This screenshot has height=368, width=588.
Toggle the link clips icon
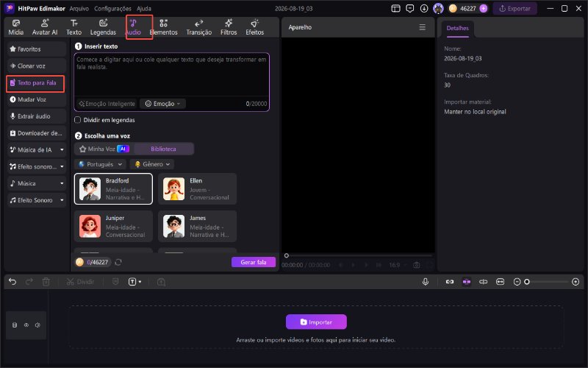point(450,282)
